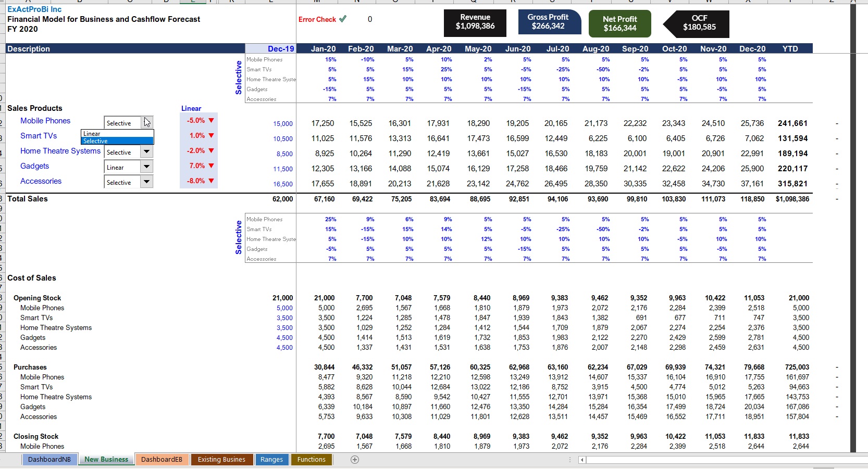868x469 pixels.
Task: Click the ExActProBi Inc heading link
Action: click(x=34, y=9)
